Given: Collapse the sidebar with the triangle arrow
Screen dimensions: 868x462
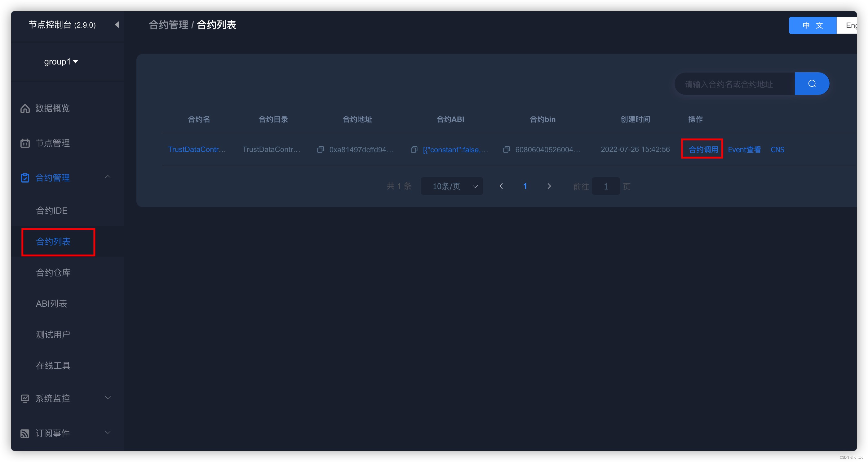Looking at the screenshot, I should 117,24.
